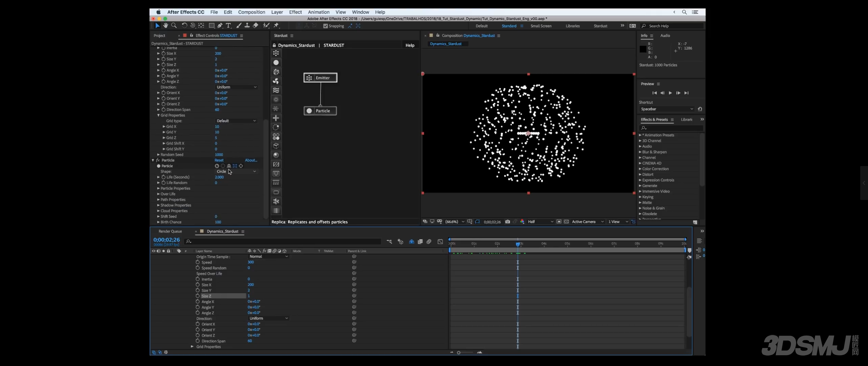
Task: Select the Selection arrow tool
Action: click(157, 25)
